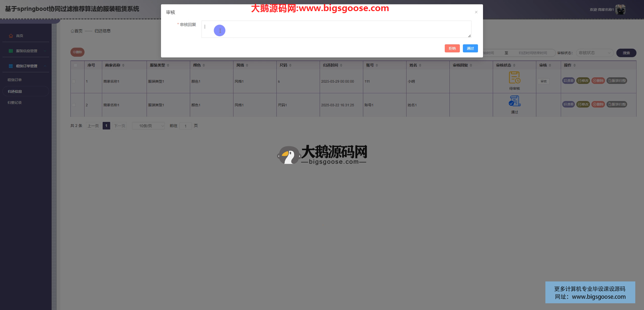Open the 归整记录 sidebar item
Image resolution: width=644 pixels, height=310 pixels.
click(15, 103)
